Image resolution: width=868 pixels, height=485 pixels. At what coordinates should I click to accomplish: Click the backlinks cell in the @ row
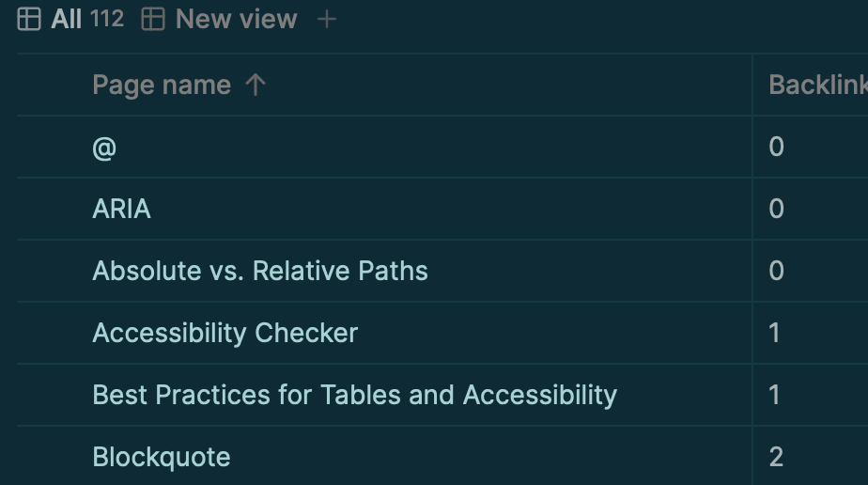point(776,147)
